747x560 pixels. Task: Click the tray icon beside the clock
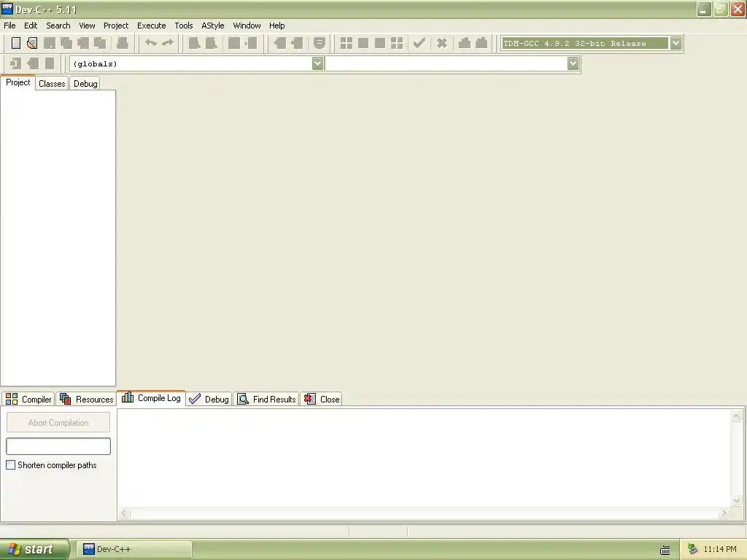coord(693,549)
